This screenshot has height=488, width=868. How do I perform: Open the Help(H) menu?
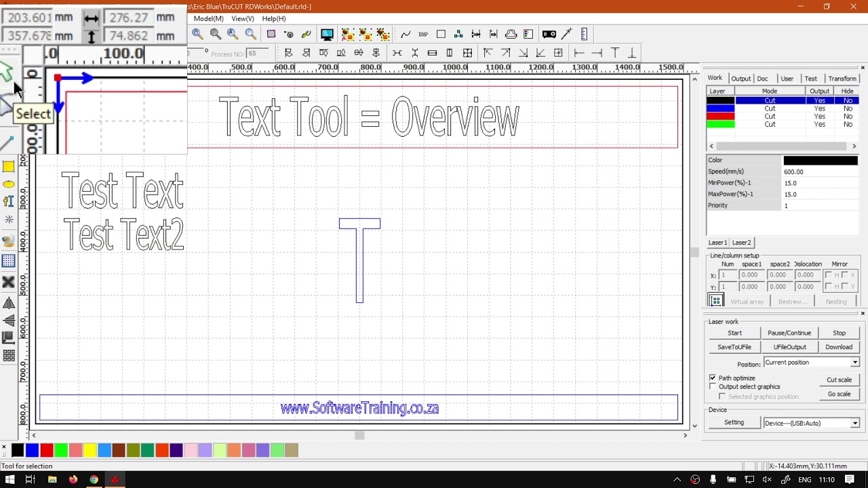(x=274, y=18)
